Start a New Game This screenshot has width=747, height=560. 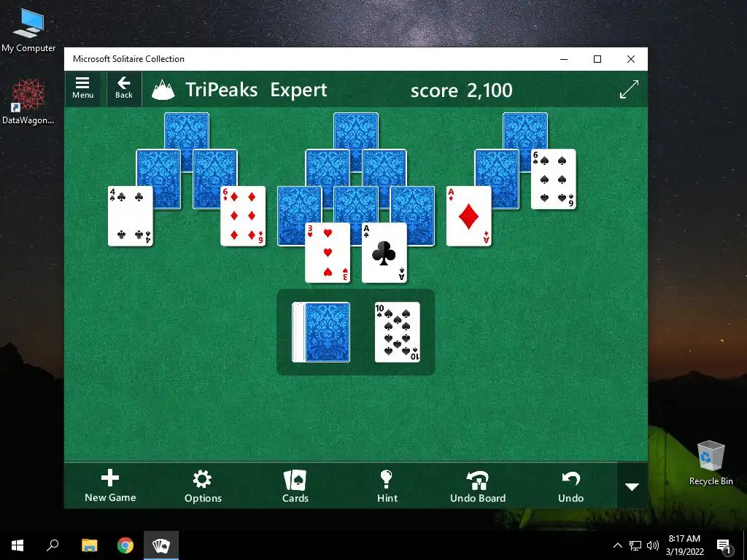point(110,486)
